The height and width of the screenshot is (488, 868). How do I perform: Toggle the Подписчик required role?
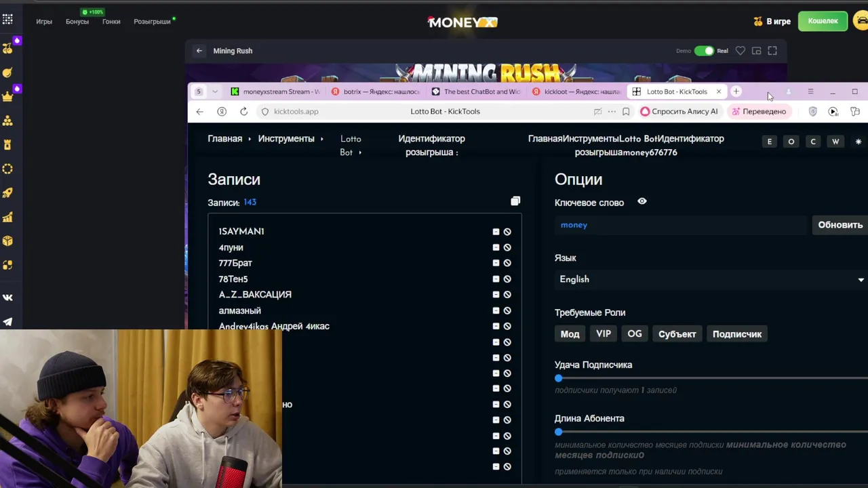737,334
